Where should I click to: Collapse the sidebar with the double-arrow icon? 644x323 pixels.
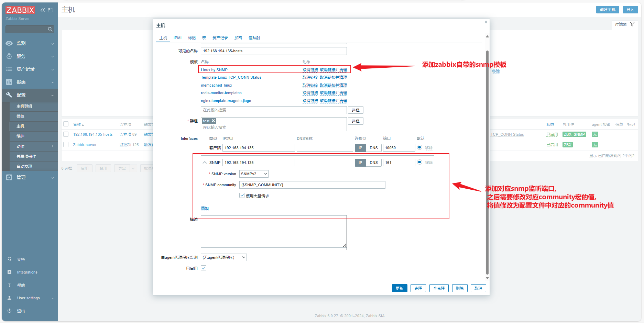[x=43, y=10]
